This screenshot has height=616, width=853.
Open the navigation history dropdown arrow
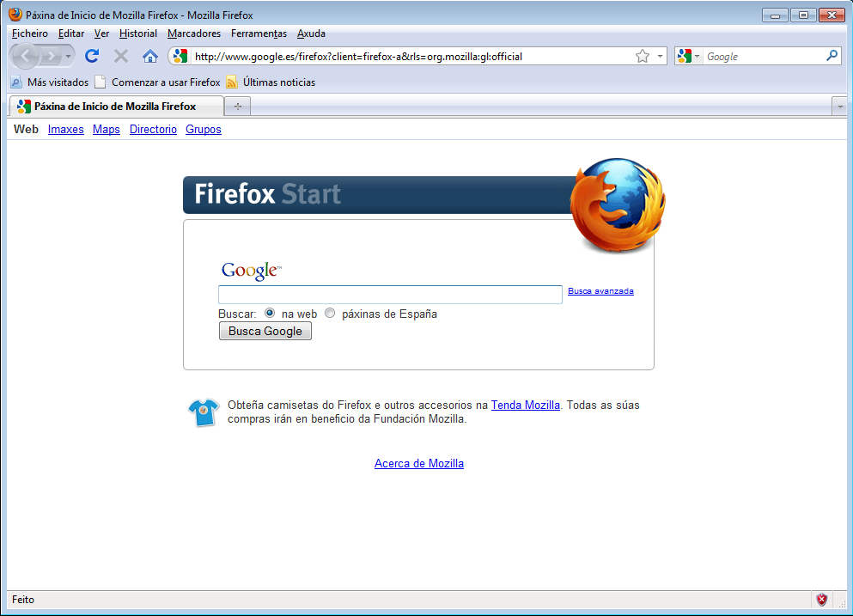[x=68, y=56]
